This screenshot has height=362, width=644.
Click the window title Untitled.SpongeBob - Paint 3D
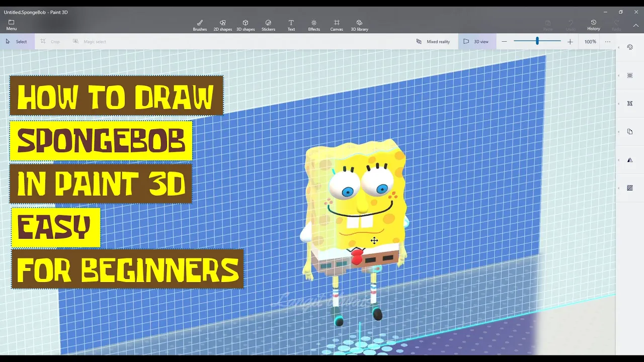[x=36, y=12]
